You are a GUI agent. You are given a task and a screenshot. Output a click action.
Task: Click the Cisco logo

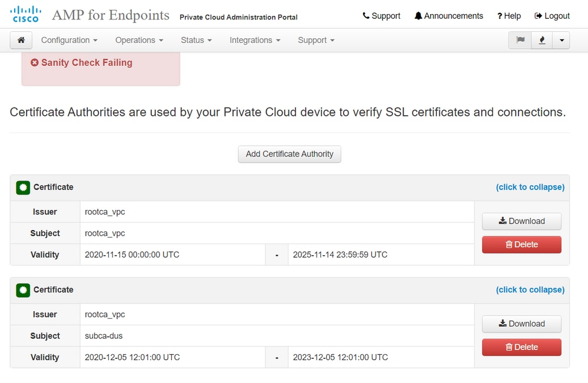(x=25, y=14)
